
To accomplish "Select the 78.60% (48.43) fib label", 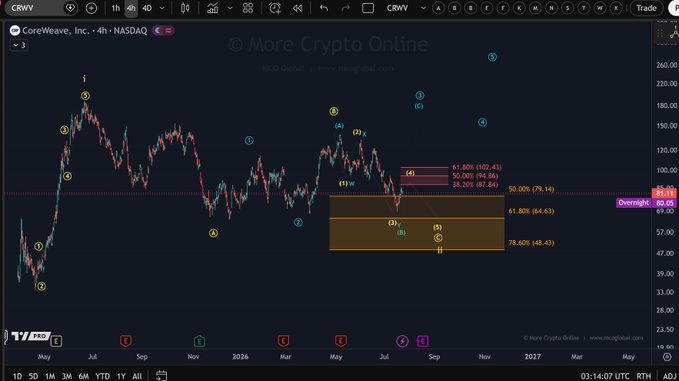I will click(x=531, y=243).
